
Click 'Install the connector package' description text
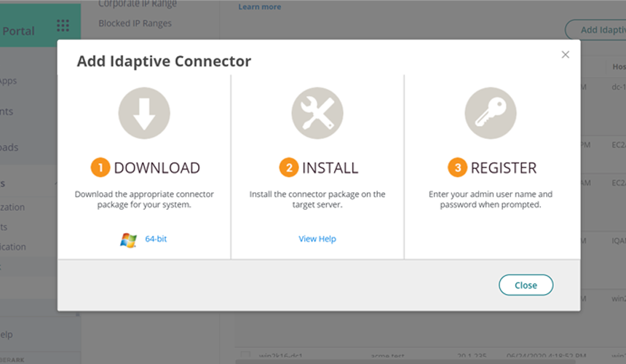tap(317, 199)
